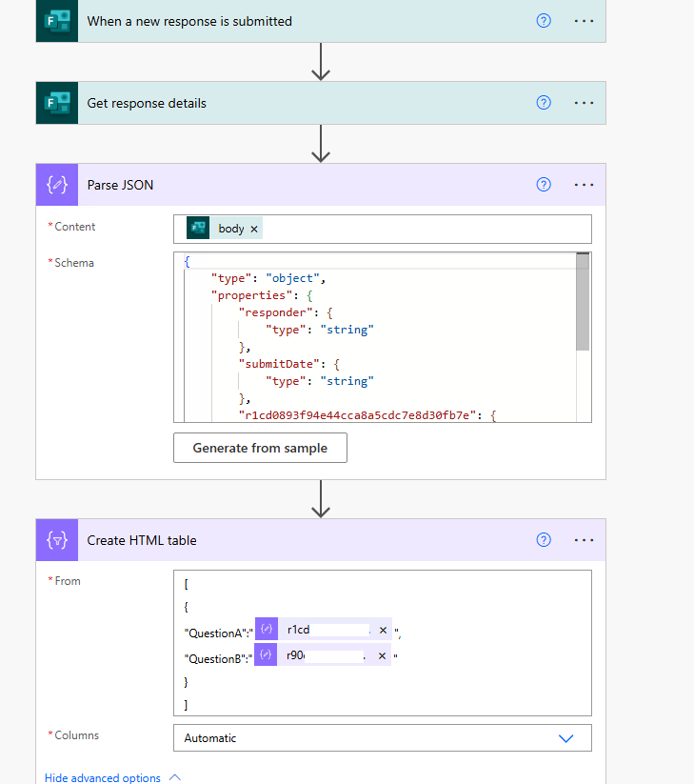The width and height of the screenshot is (694, 784).
Task: Click into the From field area
Action: (383, 643)
